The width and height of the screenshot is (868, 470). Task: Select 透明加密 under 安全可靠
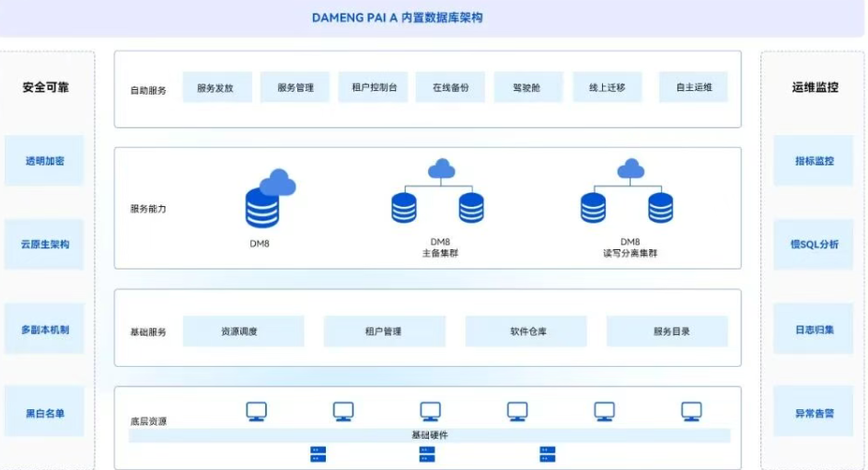[45, 161]
